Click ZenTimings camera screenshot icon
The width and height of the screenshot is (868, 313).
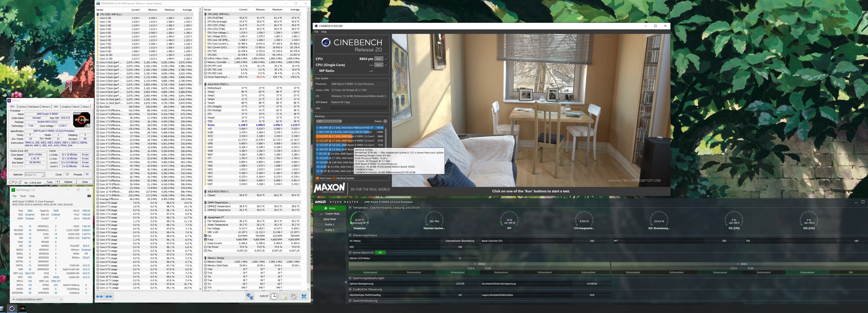tap(89, 196)
